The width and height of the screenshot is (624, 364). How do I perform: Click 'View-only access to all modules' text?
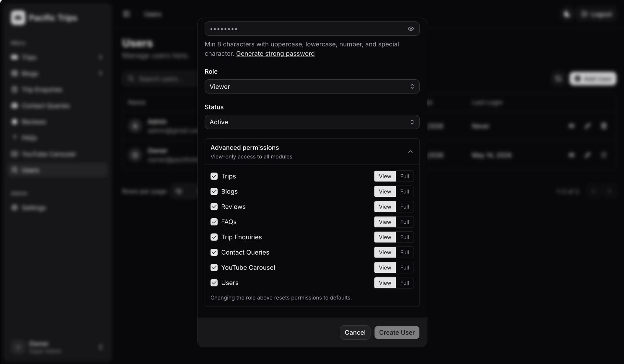pyautogui.click(x=251, y=157)
